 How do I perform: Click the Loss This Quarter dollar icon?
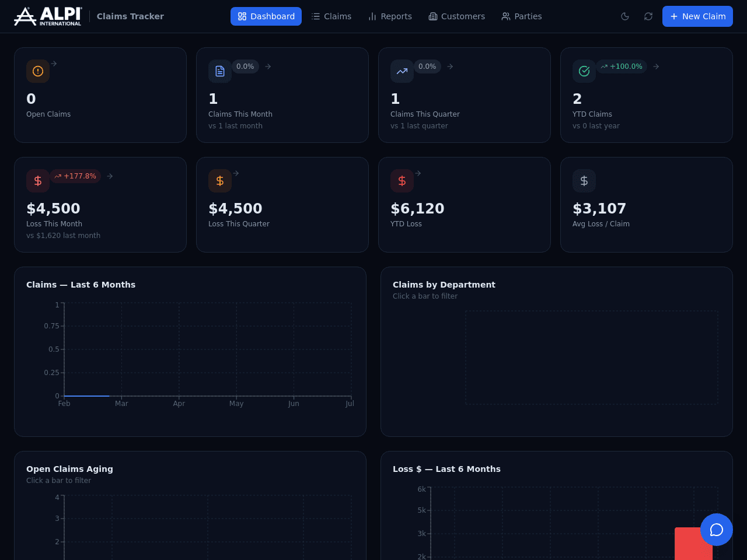220,181
